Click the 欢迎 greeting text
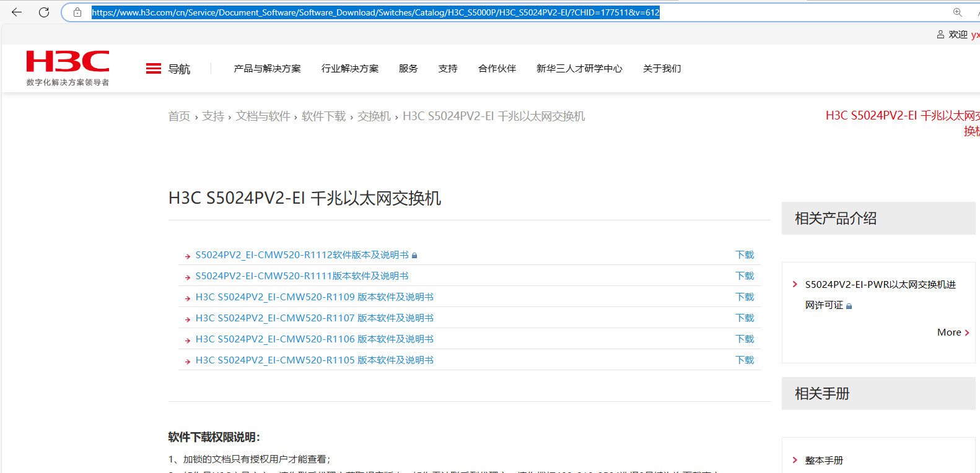Image resolution: width=980 pixels, height=473 pixels. 958,35
